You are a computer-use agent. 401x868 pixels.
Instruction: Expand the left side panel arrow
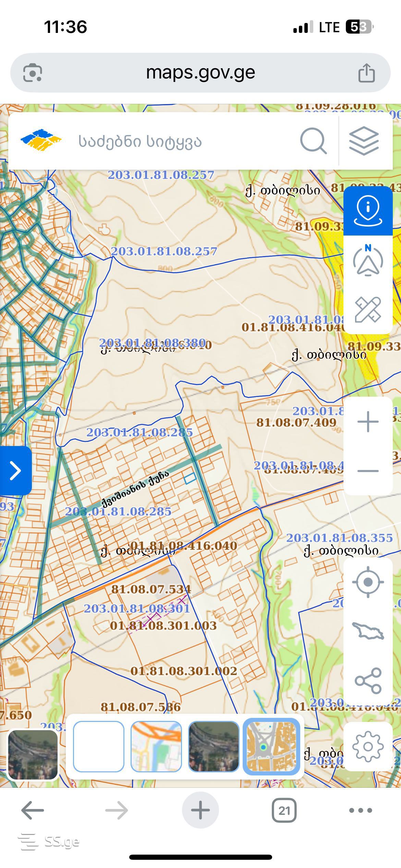(x=16, y=470)
